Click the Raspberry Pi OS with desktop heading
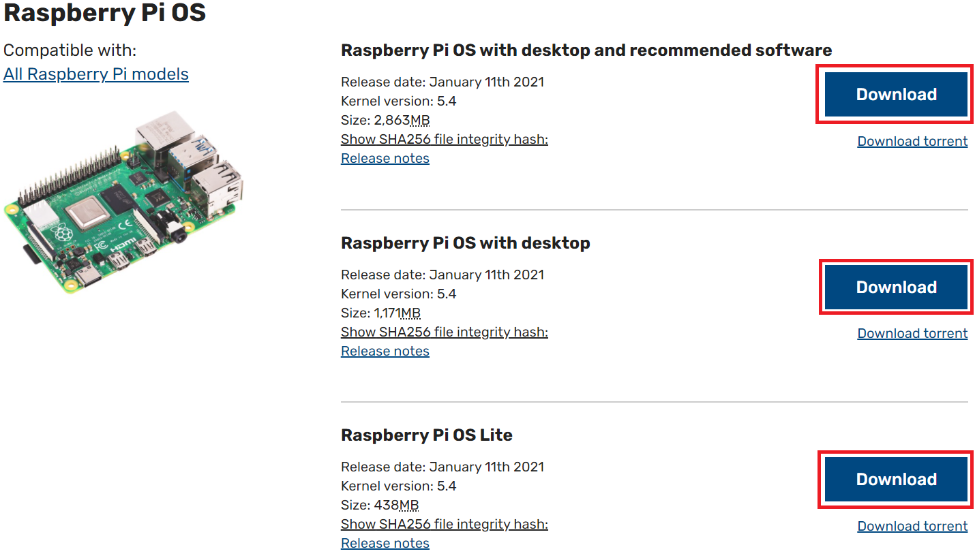 466,243
